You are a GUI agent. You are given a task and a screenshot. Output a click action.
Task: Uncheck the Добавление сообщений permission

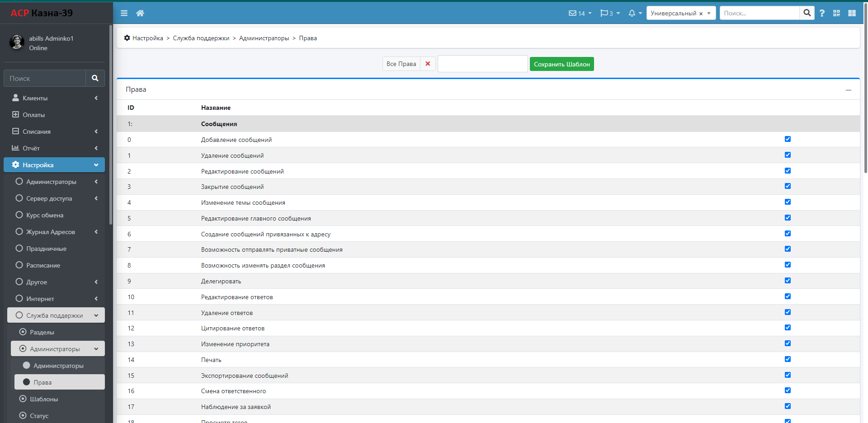pyautogui.click(x=788, y=139)
